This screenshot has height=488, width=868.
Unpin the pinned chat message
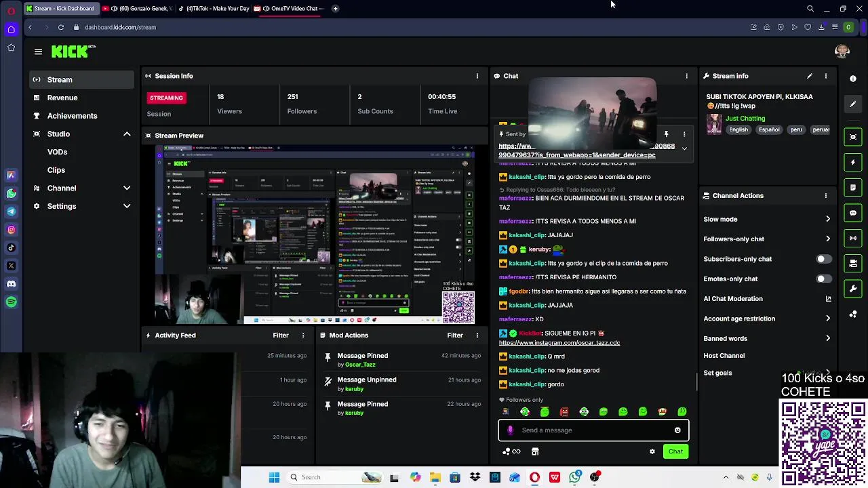(666, 134)
